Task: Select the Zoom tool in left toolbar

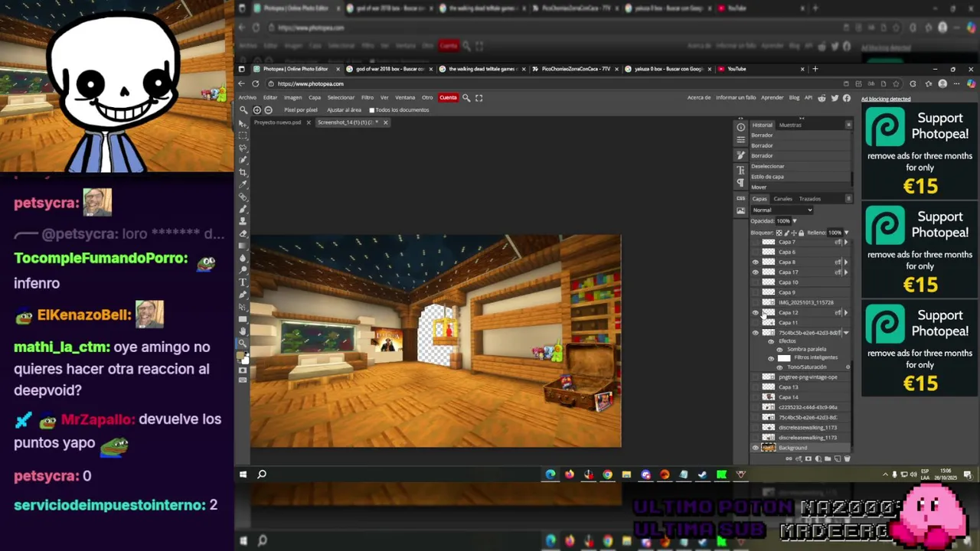Action: pyautogui.click(x=243, y=344)
